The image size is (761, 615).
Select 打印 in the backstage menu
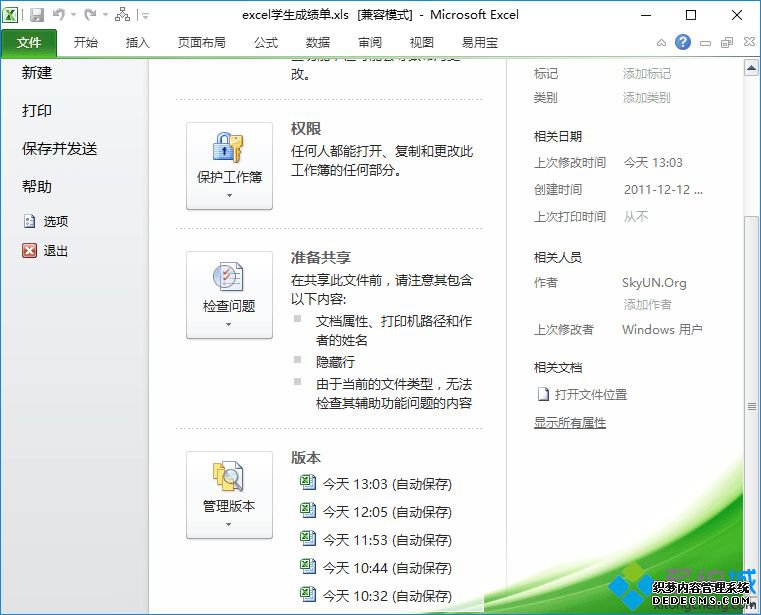(x=37, y=111)
